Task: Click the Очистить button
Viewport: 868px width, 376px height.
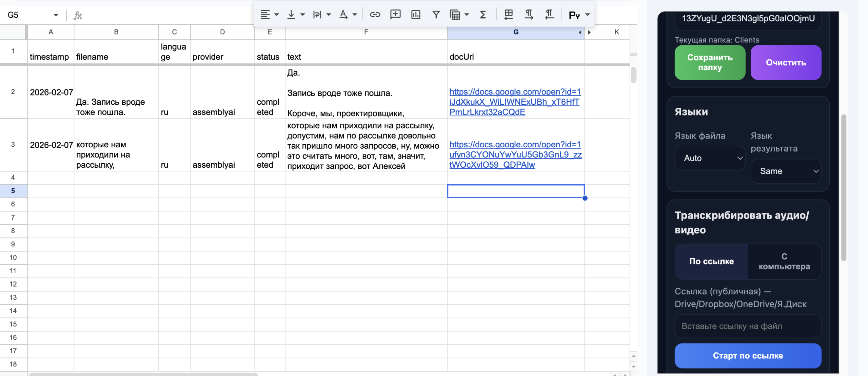Action: [x=786, y=62]
